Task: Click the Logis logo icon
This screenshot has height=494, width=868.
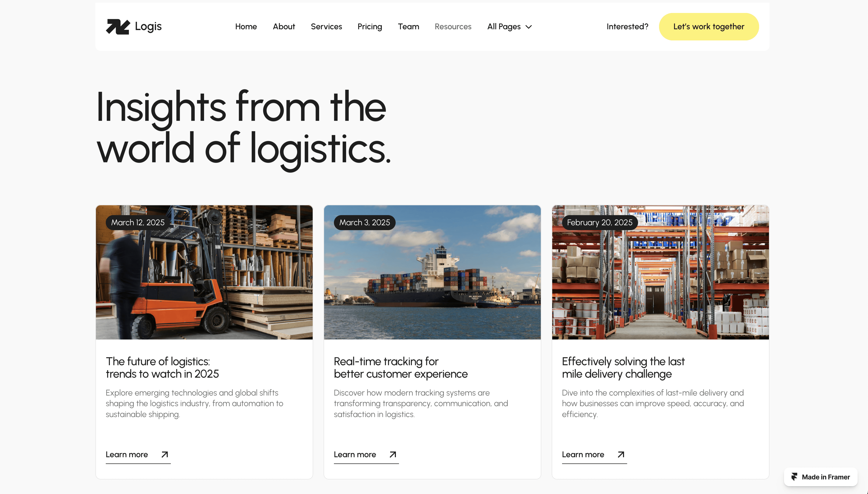Action: coord(118,26)
